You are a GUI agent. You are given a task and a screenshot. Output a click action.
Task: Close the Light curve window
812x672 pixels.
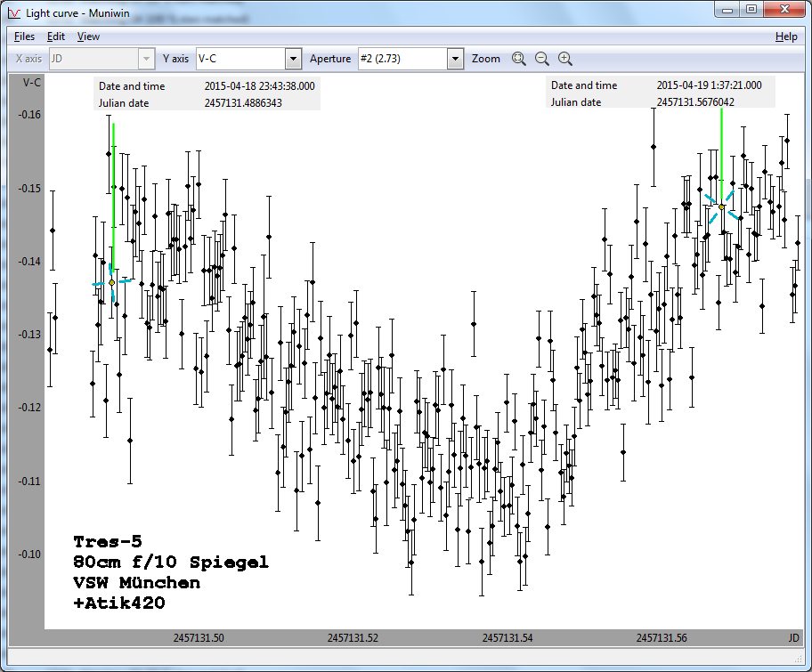coord(783,9)
